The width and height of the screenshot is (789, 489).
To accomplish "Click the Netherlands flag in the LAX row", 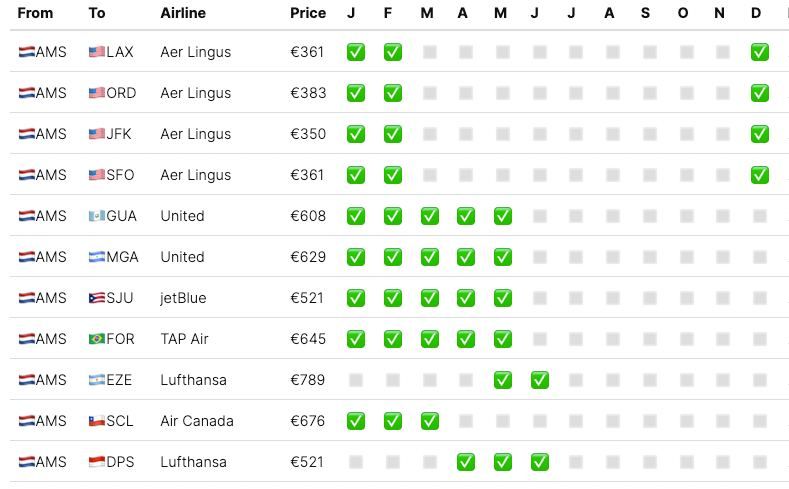I will click(26, 52).
